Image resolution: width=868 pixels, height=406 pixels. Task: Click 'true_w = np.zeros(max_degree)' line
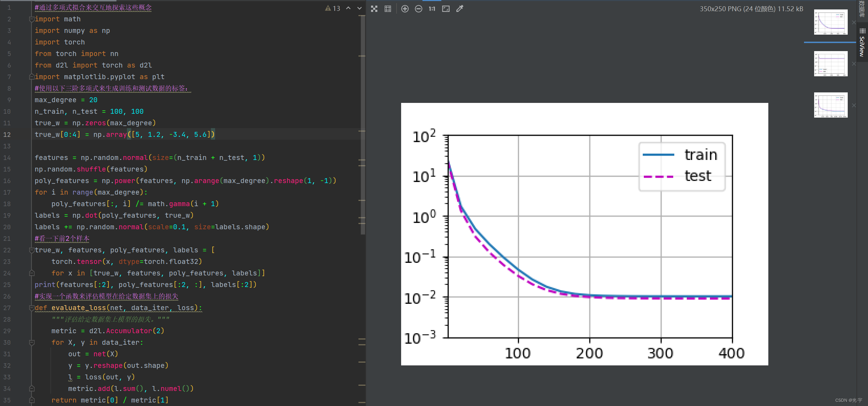95,123
